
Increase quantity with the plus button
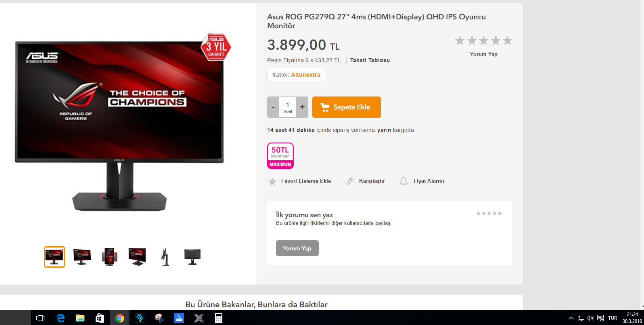(302, 107)
